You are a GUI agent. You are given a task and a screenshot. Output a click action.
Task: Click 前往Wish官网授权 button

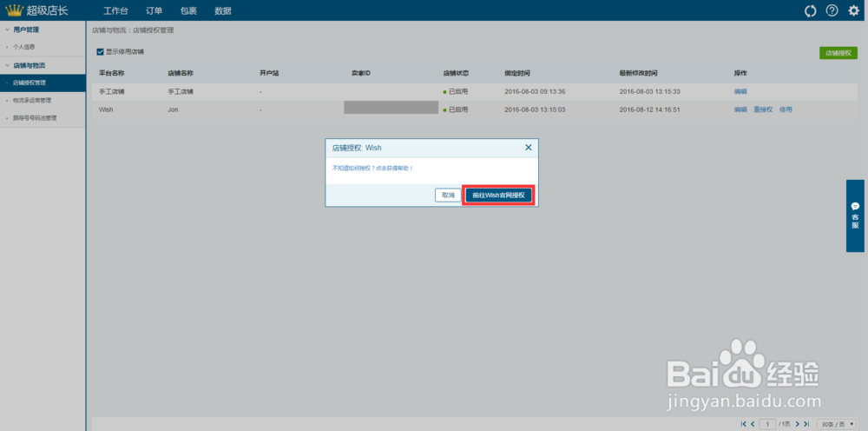point(498,195)
